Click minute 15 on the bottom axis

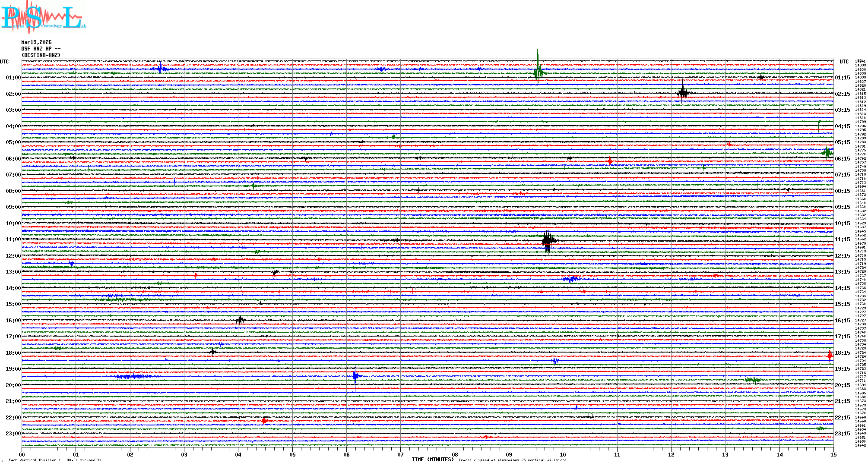(x=833, y=454)
